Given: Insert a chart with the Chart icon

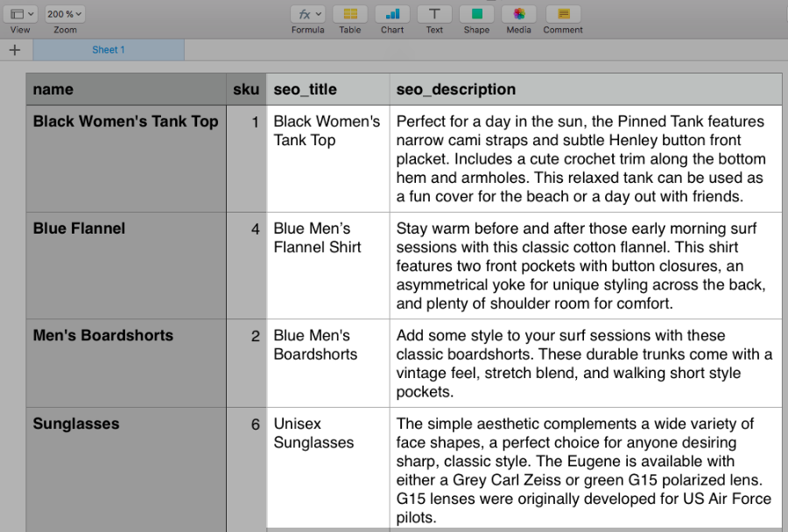Looking at the screenshot, I should [x=392, y=14].
